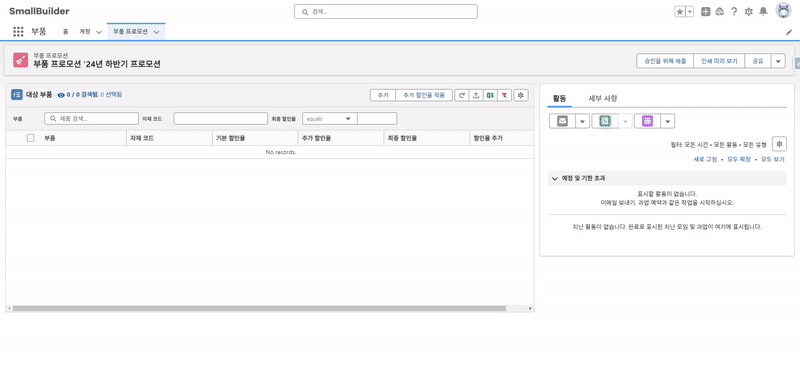Open the Salesforce guidance cloud icon

720,12
